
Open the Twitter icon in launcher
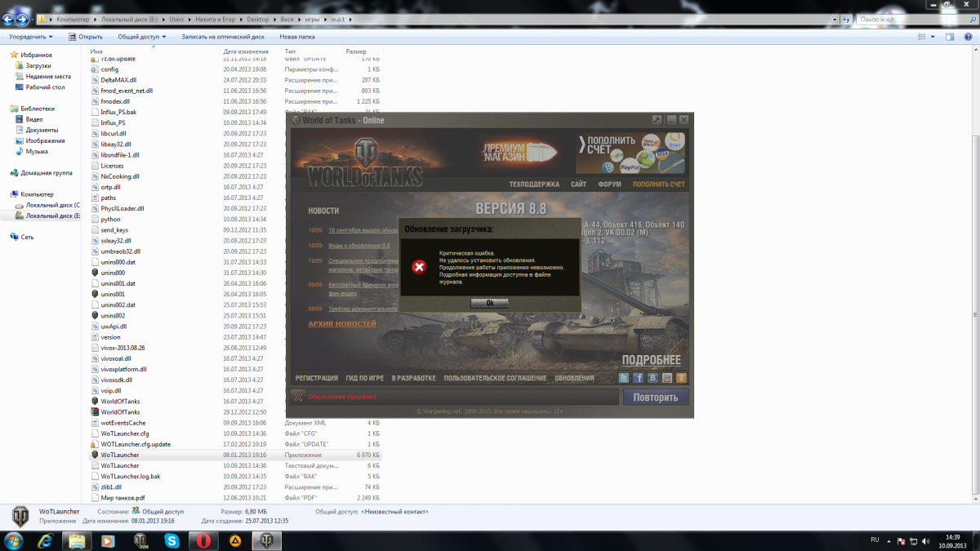click(625, 378)
